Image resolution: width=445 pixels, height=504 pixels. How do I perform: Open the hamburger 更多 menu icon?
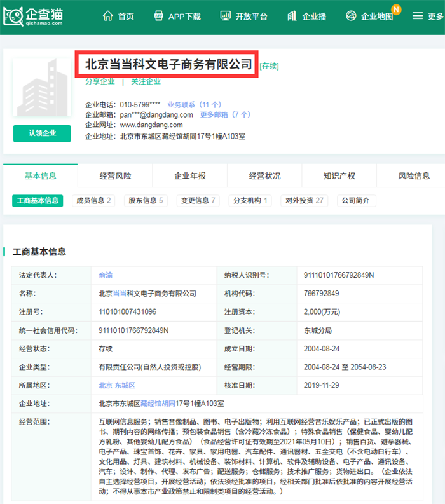tap(418, 16)
